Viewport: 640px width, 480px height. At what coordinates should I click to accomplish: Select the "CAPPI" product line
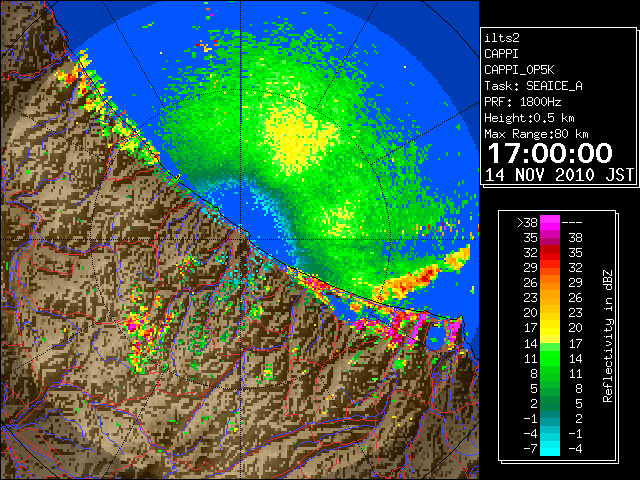501,54
